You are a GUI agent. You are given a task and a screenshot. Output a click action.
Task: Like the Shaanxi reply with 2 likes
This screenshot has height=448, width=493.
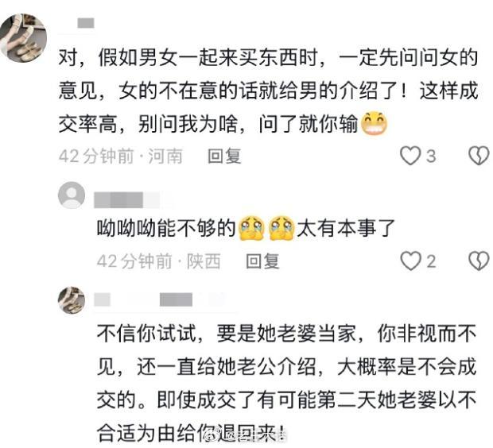click(x=410, y=261)
